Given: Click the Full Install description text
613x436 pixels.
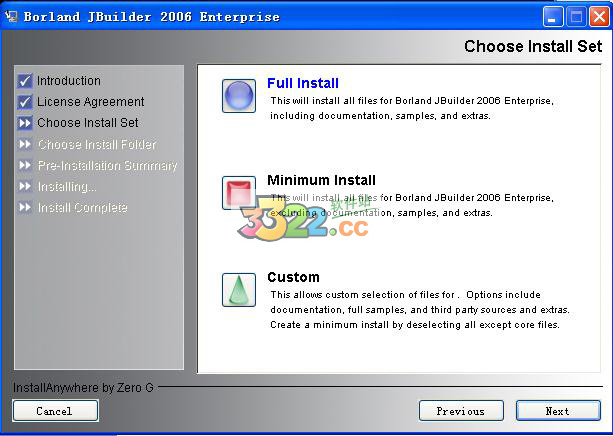Looking at the screenshot, I should (x=412, y=108).
